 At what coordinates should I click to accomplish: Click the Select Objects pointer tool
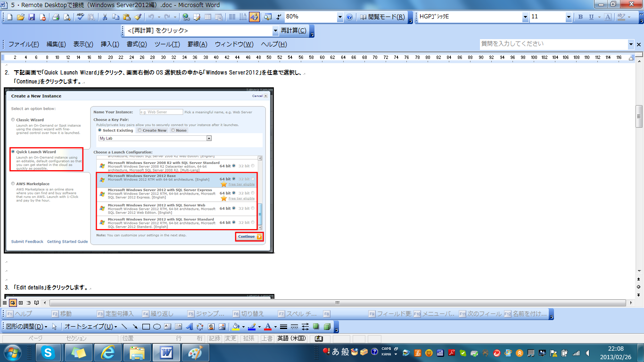tap(55, 326)
